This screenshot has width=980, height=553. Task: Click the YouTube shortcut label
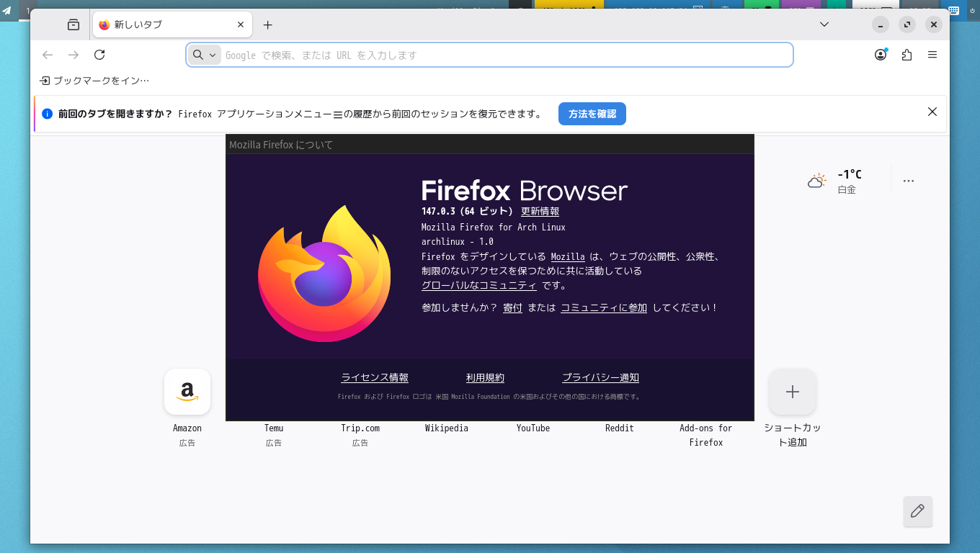[533, 428]
